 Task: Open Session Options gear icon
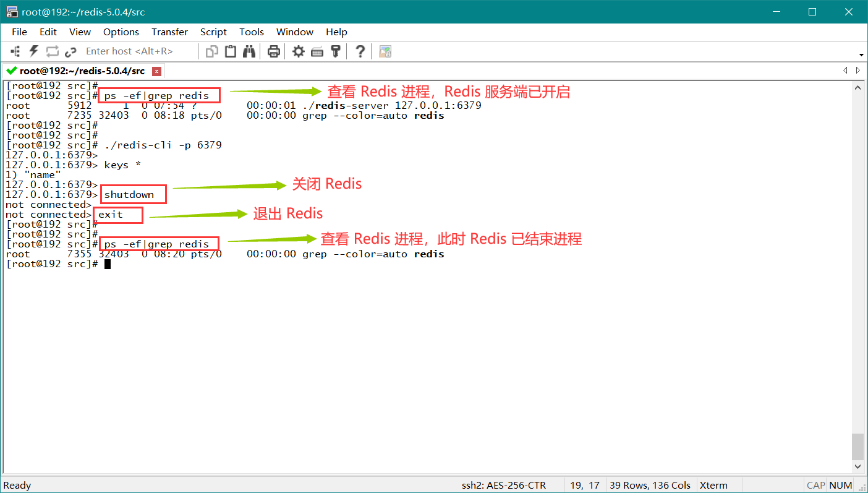(x=299, y=51)
